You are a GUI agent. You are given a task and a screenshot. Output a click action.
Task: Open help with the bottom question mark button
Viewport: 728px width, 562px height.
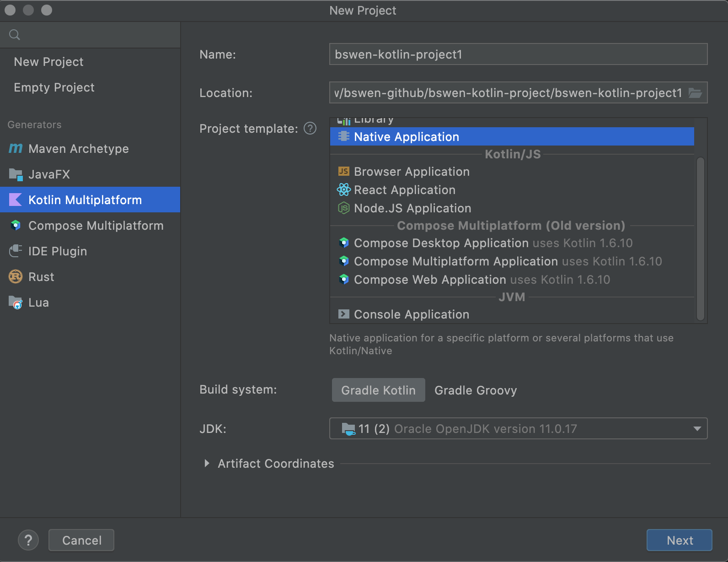28,540
